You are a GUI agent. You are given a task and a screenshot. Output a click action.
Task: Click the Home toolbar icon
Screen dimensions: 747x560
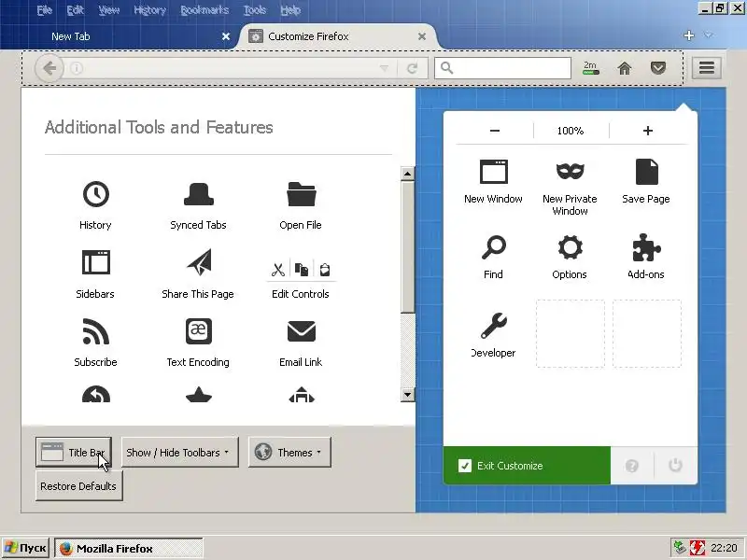point(625,68)
